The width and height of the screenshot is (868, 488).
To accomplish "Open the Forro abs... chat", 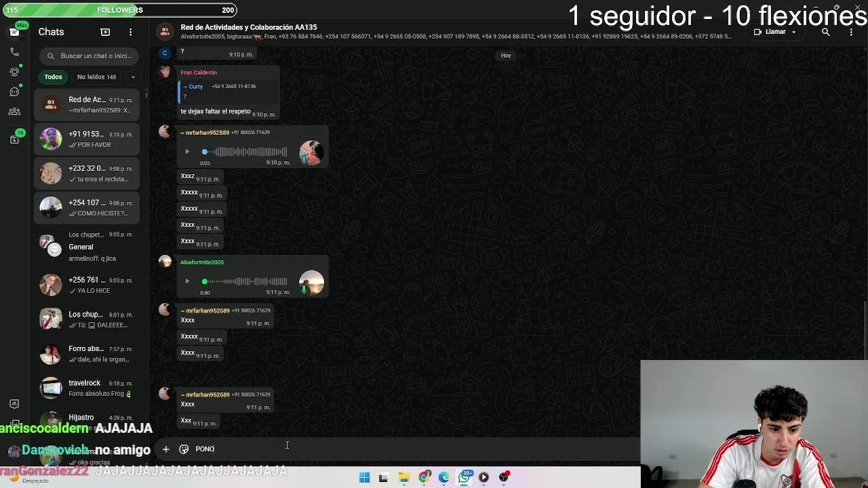I will (87, 354).
